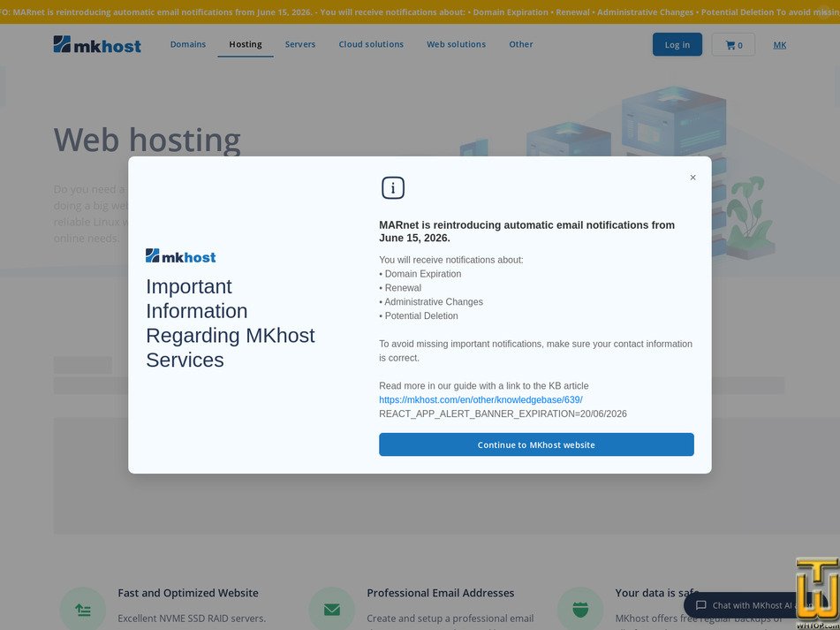Viewport: 840px width, 630px height.
Task: Expand the Servers menu
Action: coord(300,44)
